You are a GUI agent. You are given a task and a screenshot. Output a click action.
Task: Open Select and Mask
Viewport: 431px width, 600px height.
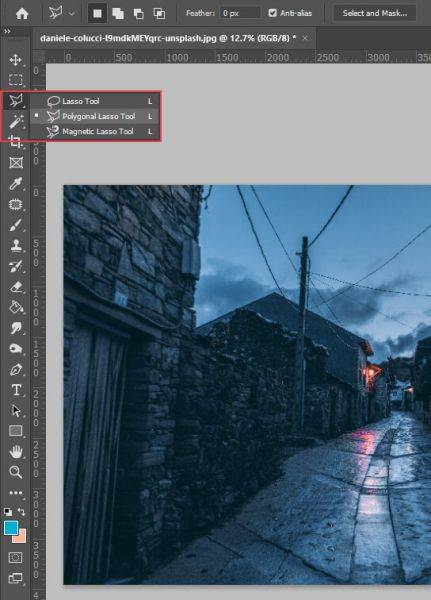click(x=375, y=13)
